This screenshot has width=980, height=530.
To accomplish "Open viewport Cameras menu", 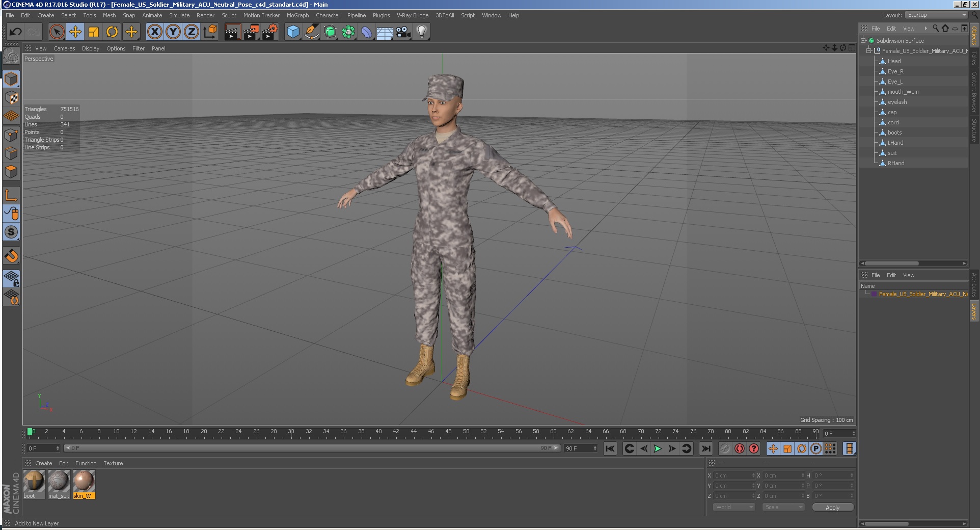I will click(x=64, y=48).
